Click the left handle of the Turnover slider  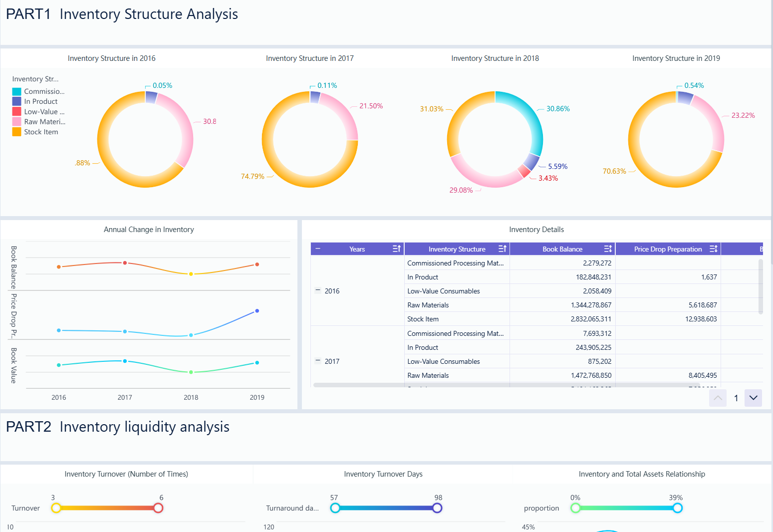click(56, 508)
